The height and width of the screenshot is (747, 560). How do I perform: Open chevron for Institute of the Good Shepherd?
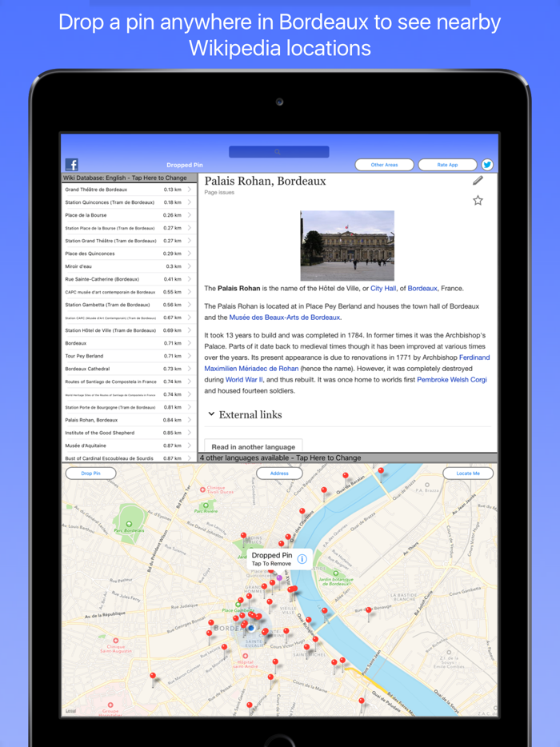pyautogui.click(x=190, y=433)
